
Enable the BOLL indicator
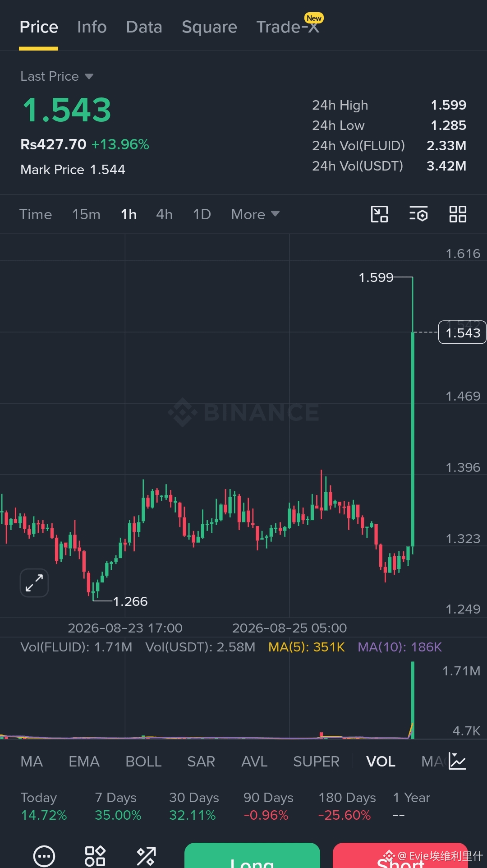(143, 762)
